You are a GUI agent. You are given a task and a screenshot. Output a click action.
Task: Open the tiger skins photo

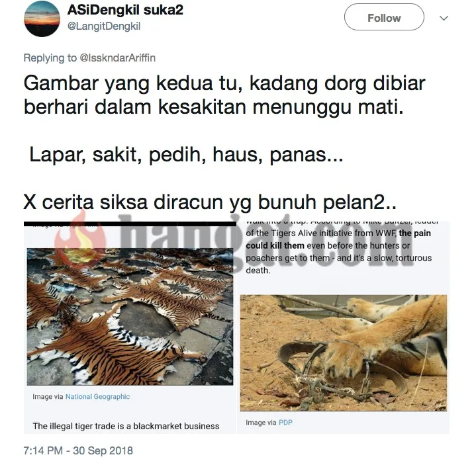tap(130, 316)
